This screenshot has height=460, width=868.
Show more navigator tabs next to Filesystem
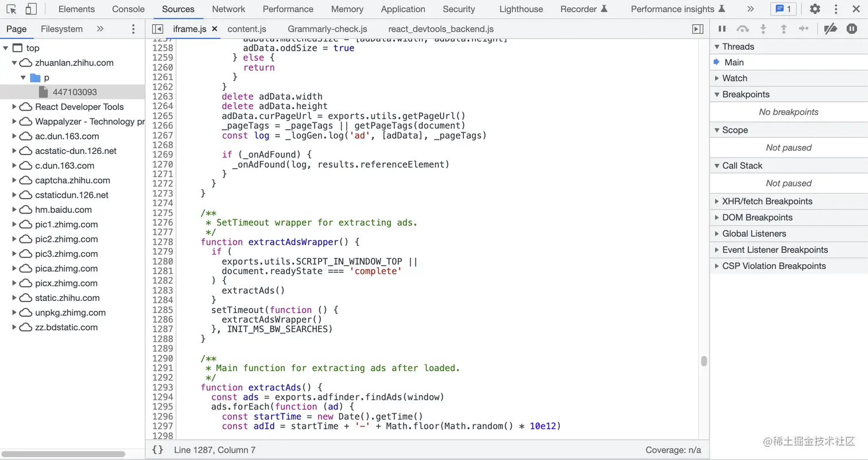tap(100, 29)
